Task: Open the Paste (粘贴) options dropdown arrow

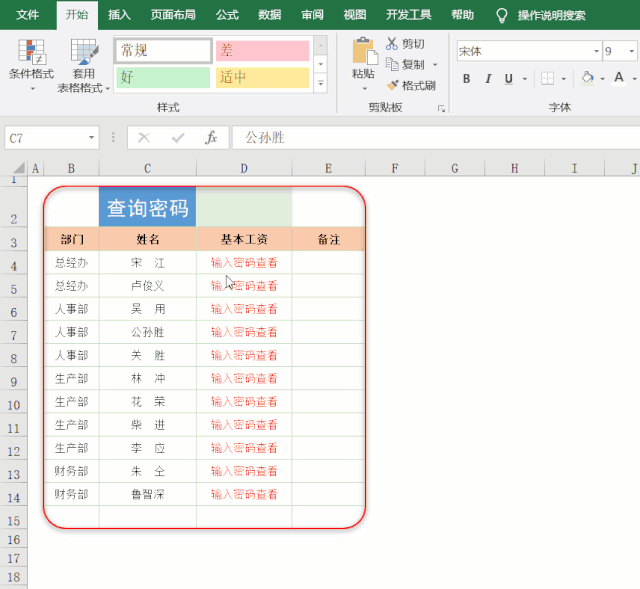Action: pos(364,89)
